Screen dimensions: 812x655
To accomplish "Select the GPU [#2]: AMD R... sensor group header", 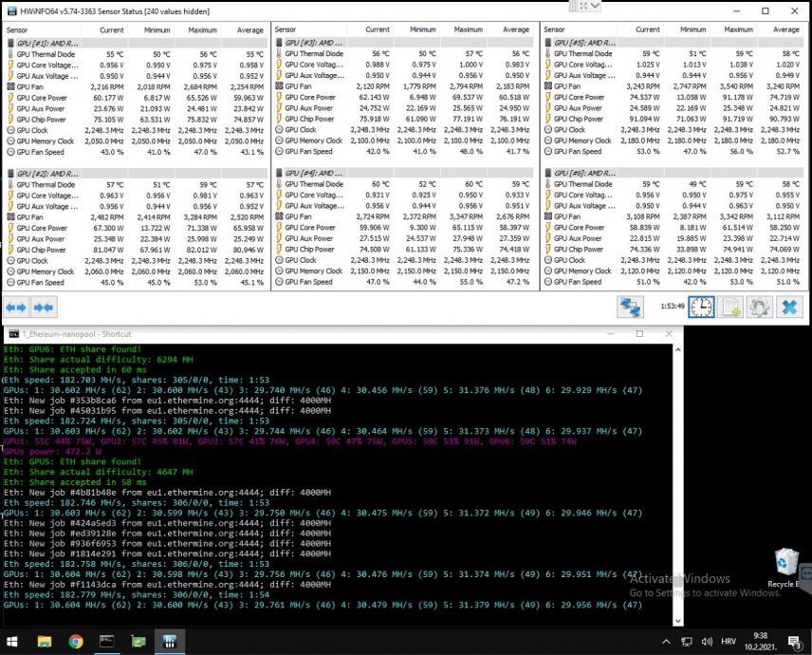I will [136, 174].
